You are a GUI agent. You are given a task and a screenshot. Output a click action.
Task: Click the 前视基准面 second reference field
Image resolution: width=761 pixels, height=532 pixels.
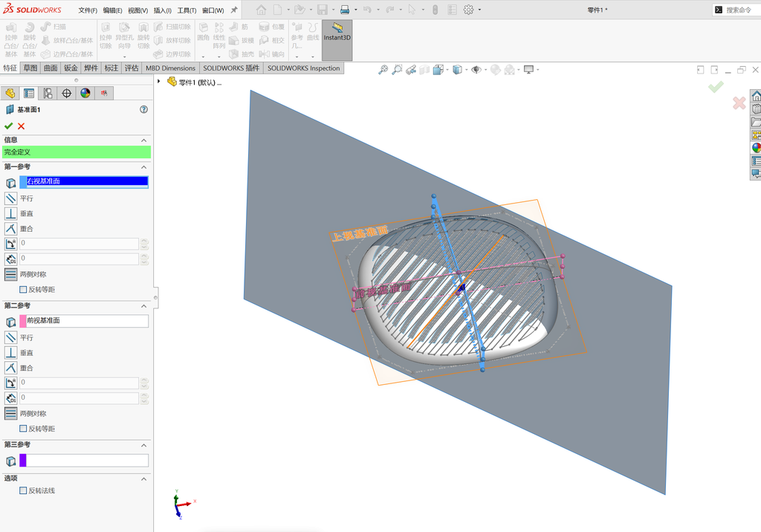pyautogui.click(x=88, y=320)
